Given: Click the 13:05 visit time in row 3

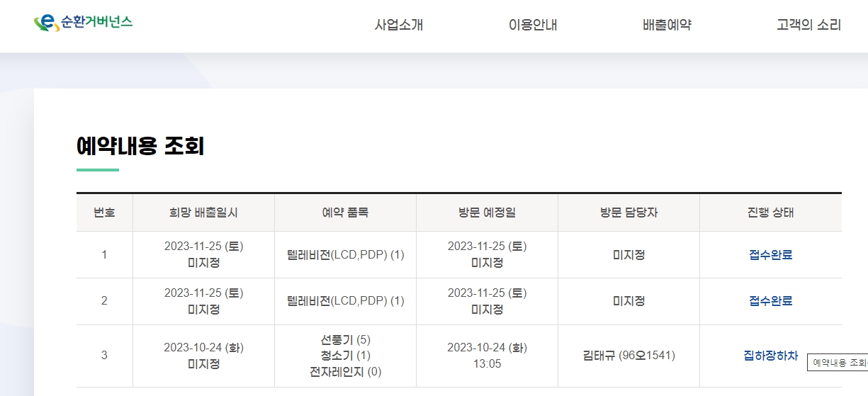Looking at the screenshot, I should [x=487, y=363].
